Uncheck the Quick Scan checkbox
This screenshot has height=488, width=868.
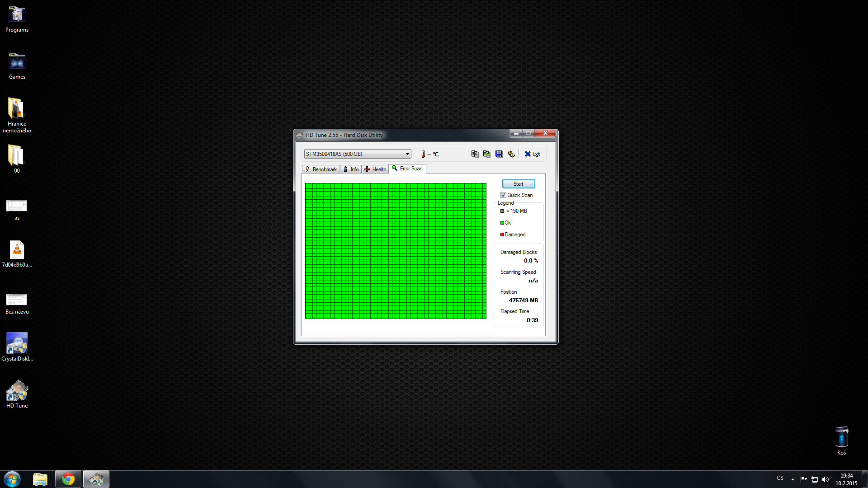point(503,195)
